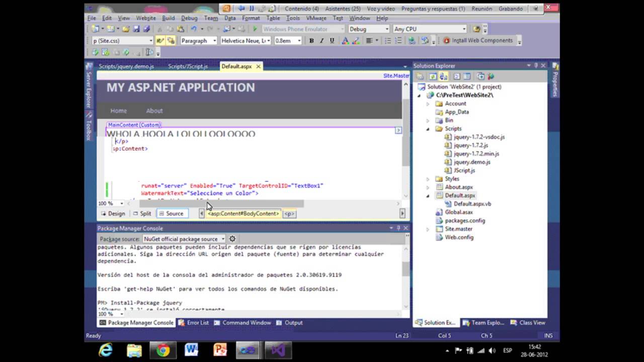The image size is (644, 362).
Task: Toggle Italic formatting in toolbar
Action: click(x=321, y=41)
